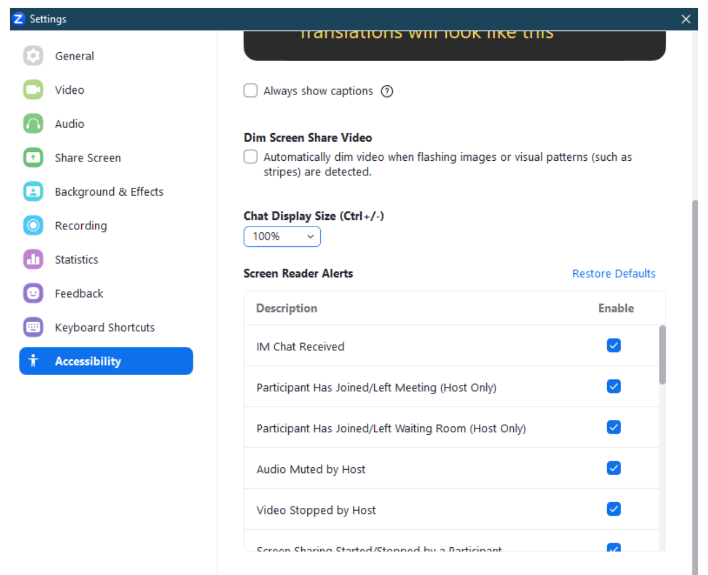Disable Participant Joined/Left Waiting Room alert
Screen dimensions: 708x575
[x=614, y=427]
